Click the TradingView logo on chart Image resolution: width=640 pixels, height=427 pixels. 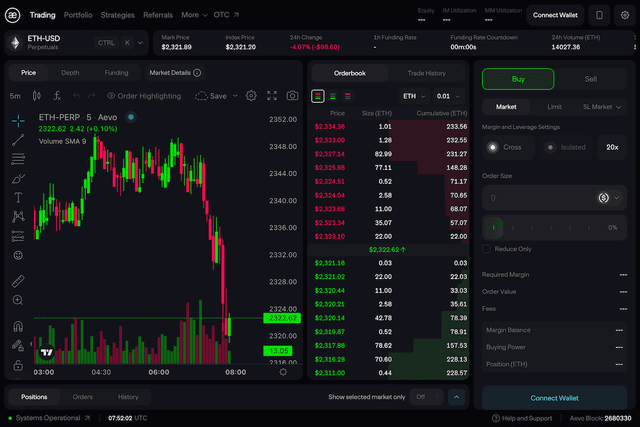47,352
